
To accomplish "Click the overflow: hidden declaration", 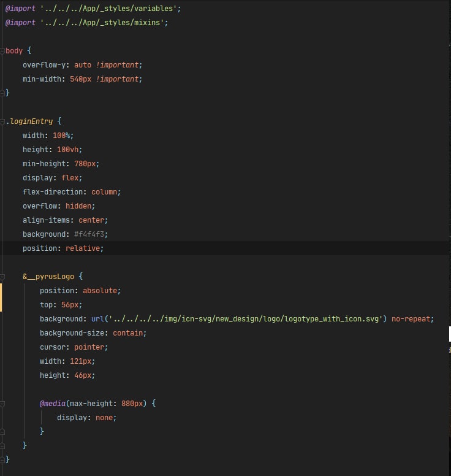I will [59, 206].
